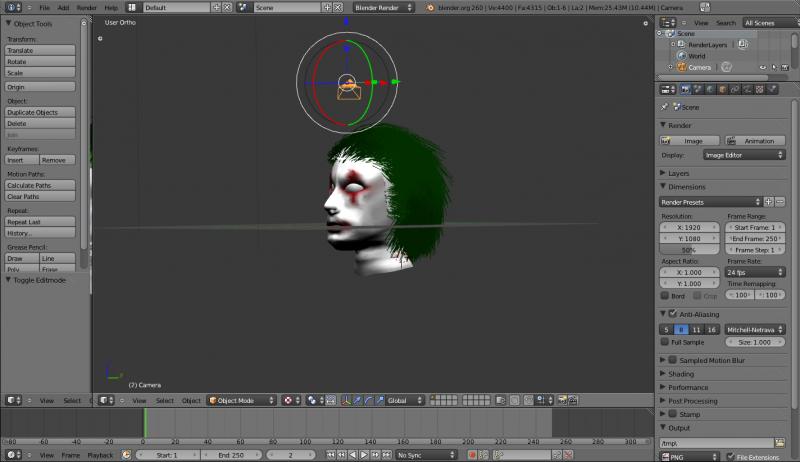This screenshot has height=462, width=800.
Task: Jump to the last frame
Action: coord(386,455)
